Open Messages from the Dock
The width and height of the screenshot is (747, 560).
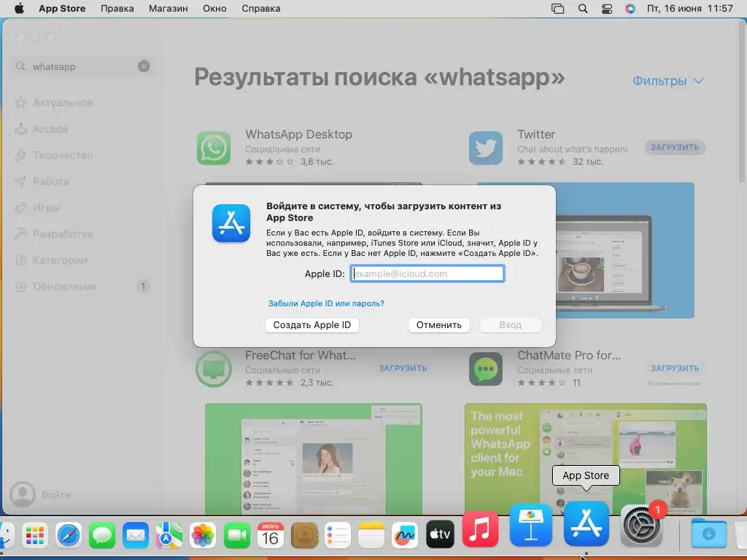point(102,534)
